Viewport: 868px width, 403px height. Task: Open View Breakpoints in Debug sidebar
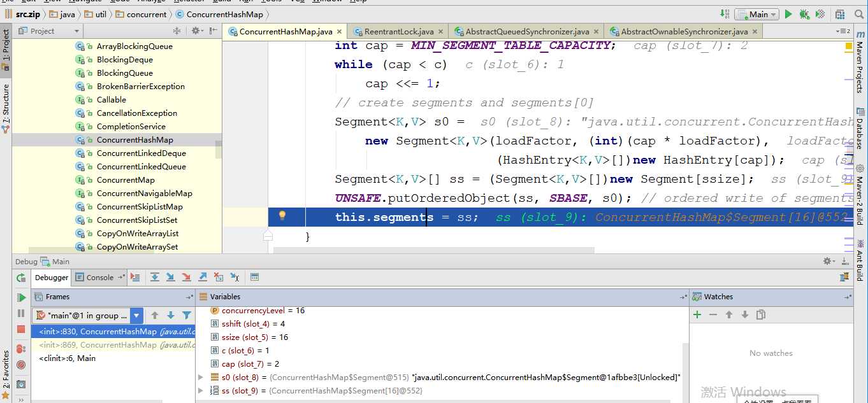pyautogui.click(x=21, y=349)
